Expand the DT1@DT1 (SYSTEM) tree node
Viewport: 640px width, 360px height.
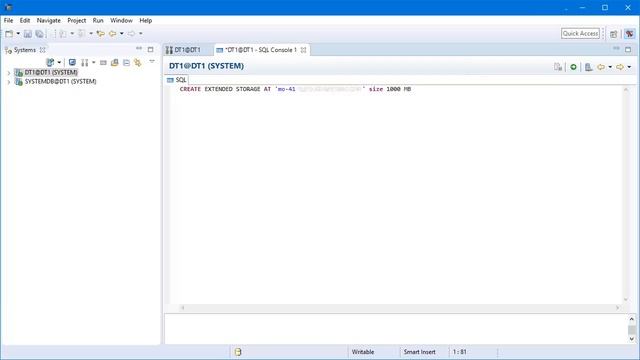[9, 73]
